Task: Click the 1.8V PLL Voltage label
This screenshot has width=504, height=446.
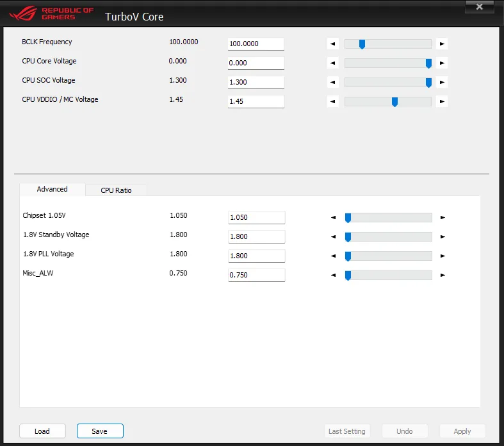Action: [49, 254]
